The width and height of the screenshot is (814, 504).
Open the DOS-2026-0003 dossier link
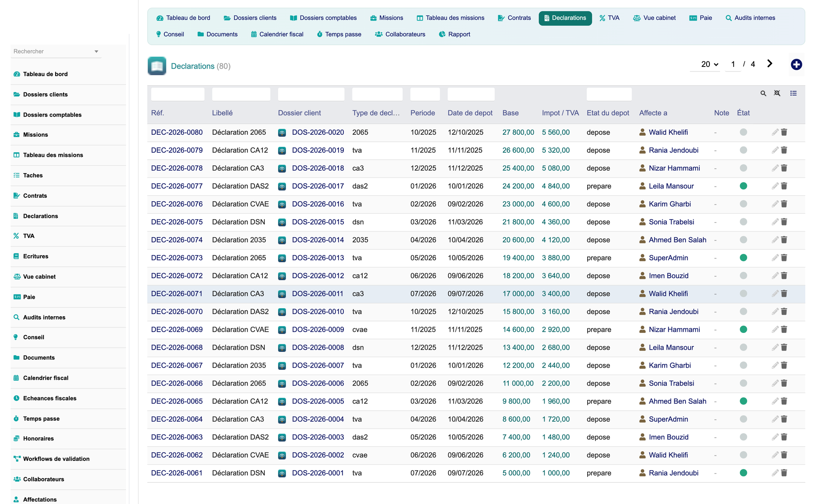click(318, 437)
